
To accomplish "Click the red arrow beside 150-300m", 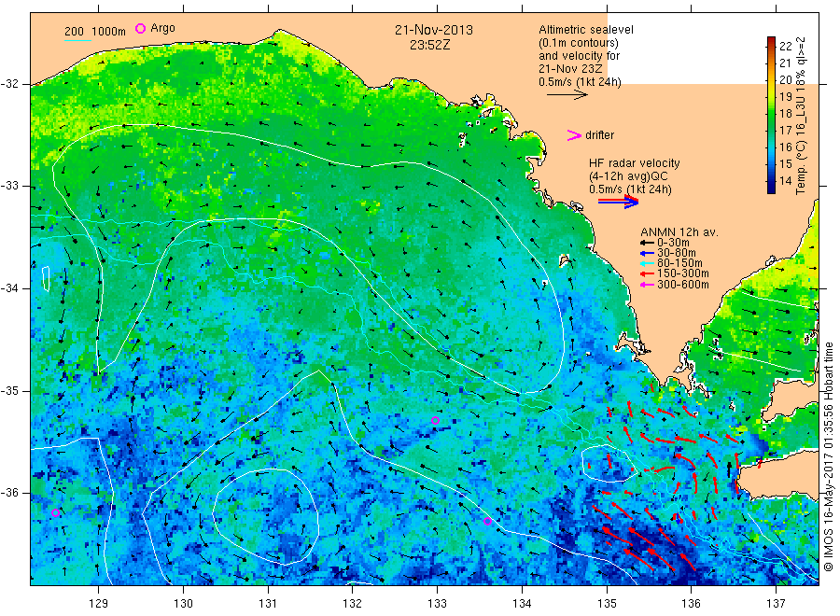I will click(647, 273).
